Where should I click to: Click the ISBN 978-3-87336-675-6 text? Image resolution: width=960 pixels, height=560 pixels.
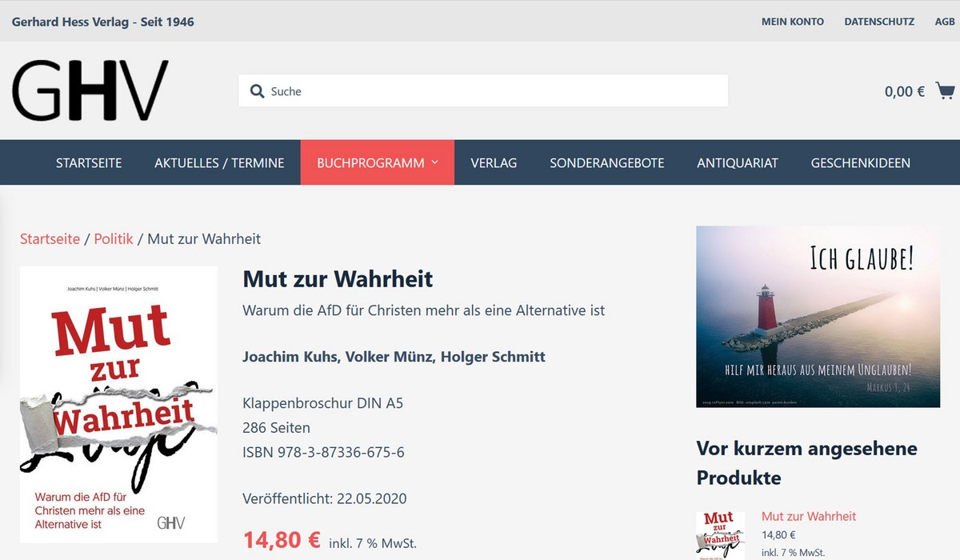click(323, 452)
